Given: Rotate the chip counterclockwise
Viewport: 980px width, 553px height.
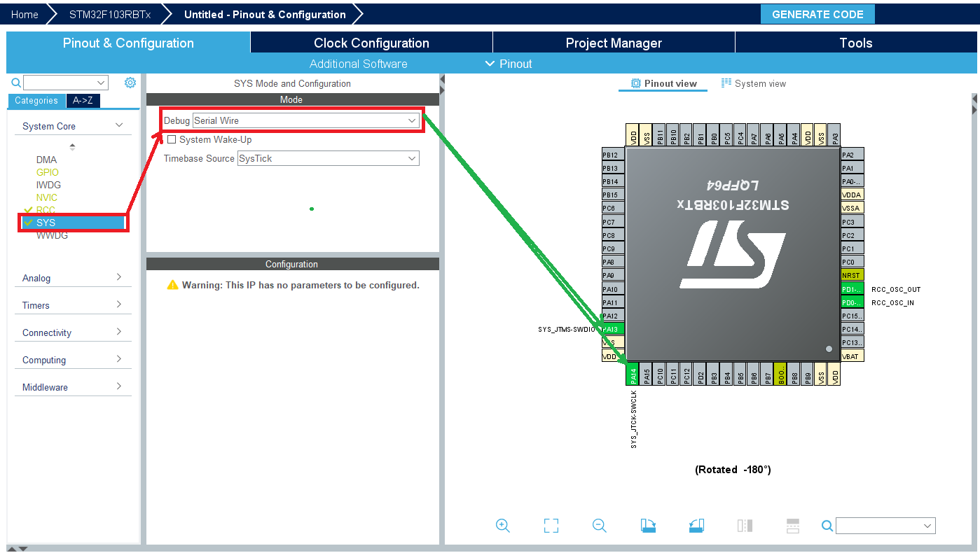Looking at the screenshot, I should coord(696,526).
